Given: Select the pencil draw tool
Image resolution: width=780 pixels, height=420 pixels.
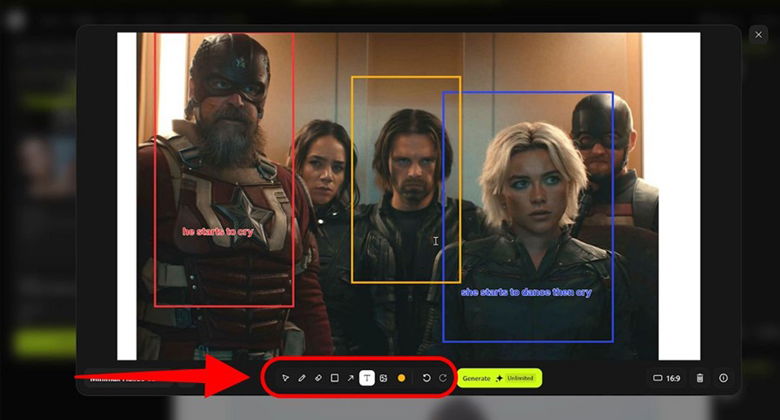Looking at the screenshot, I should tap(301, 378).
